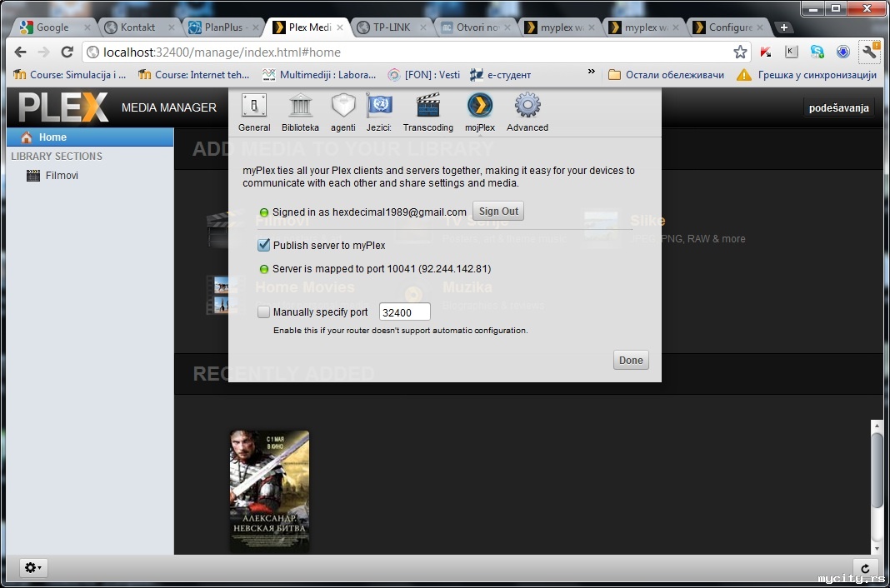Open a new browser tab
890x588 pixels.
click(784, 27)
